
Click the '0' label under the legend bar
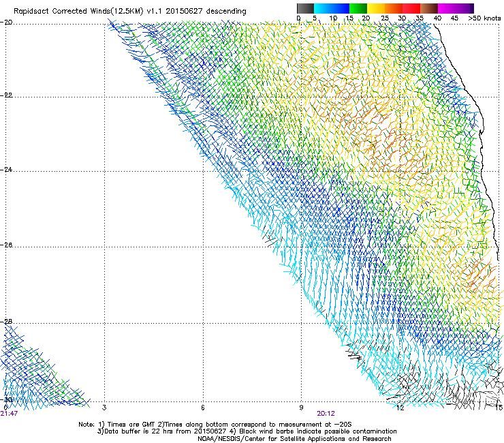click(x=298, y=18)
